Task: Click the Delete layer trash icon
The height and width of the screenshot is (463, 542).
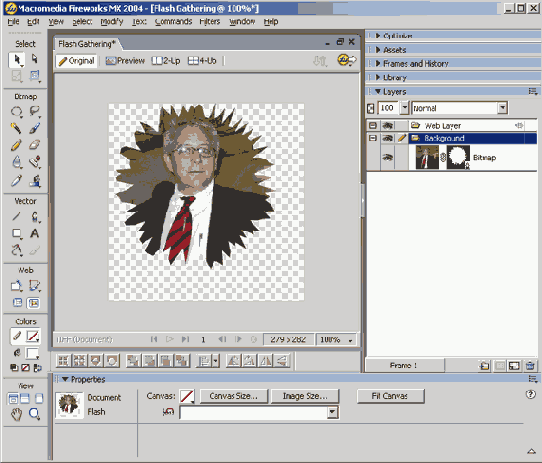Action: tap(530, 365)
